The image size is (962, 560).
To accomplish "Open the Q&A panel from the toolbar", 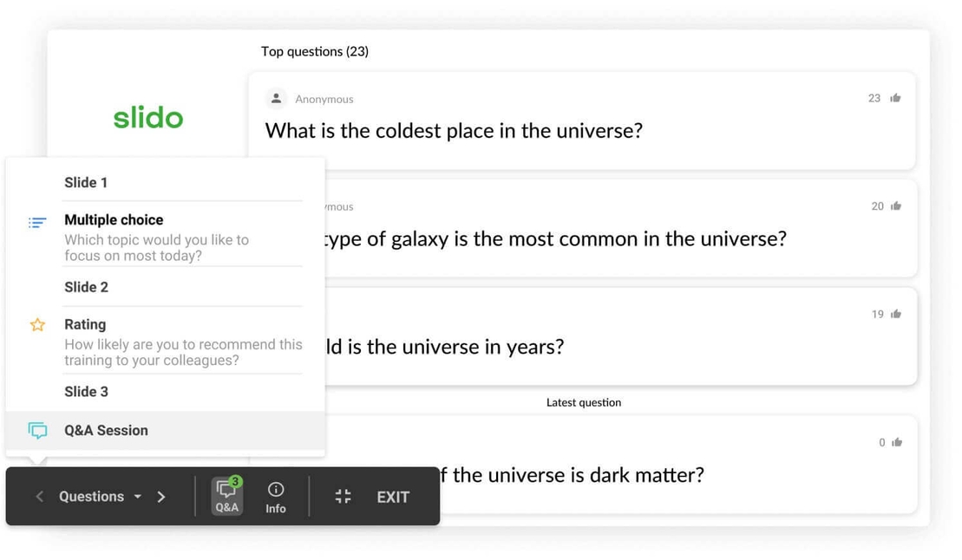I will 226,496.
